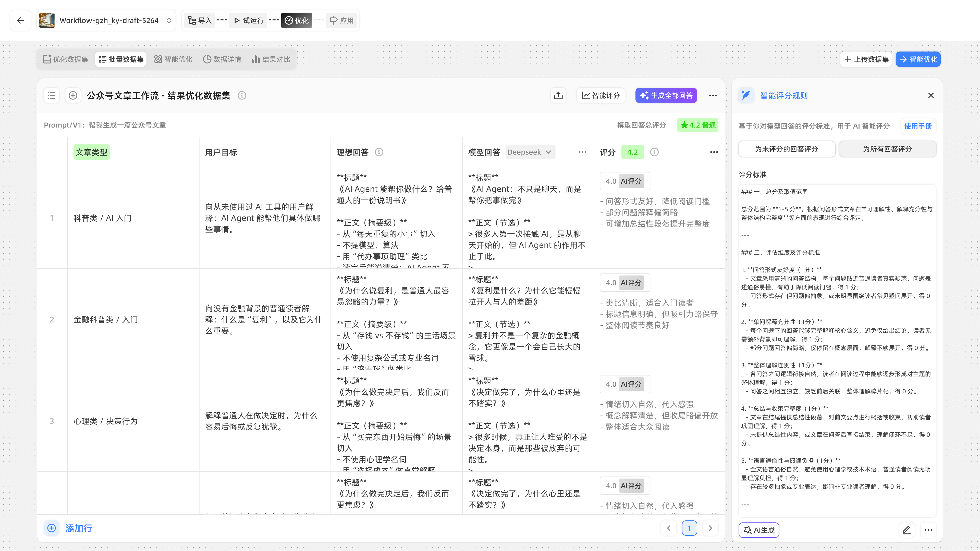The width and height of the screenshot is (980, 551).
Task: Open the info icon beside 理想回答 header
Action: click(x=379, y=152)
